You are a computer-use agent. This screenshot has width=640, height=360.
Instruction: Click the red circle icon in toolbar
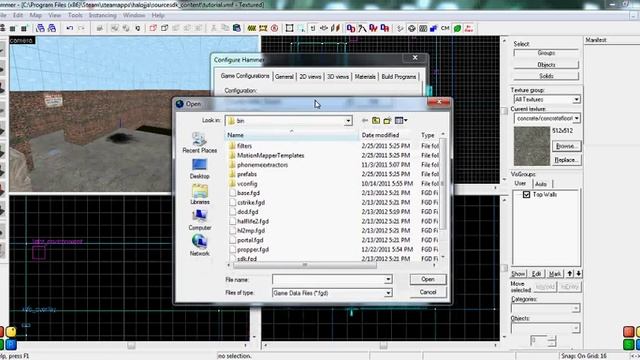click(x=275, y=28)
